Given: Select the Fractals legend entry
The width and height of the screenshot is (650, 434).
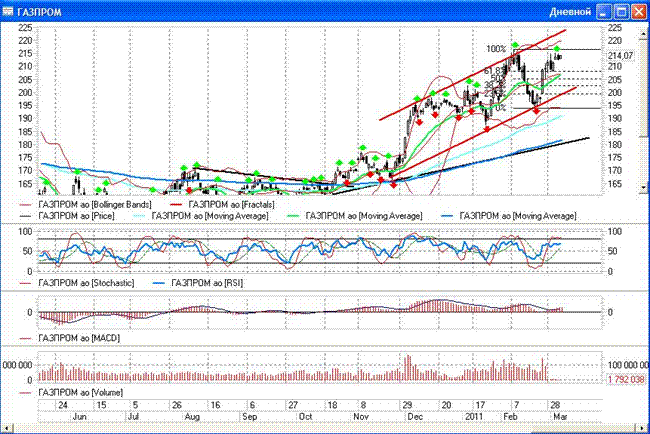Looking at the screenshot, I should point(222,204).
